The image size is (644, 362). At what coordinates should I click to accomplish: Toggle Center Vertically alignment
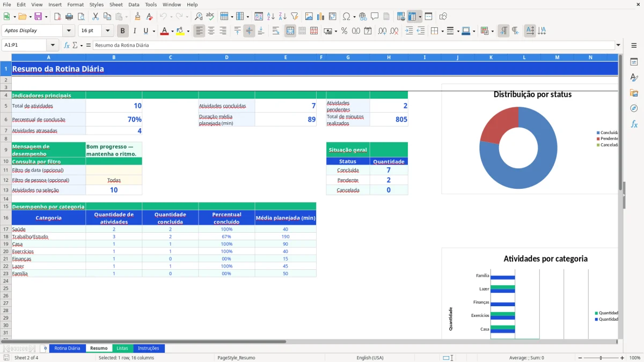click(x=249, y=31)
